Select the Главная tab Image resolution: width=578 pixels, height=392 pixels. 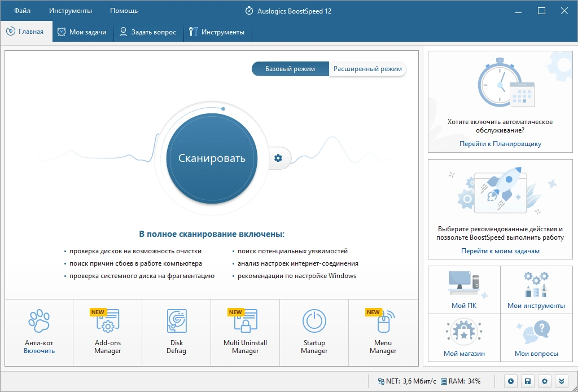(26, 32)
